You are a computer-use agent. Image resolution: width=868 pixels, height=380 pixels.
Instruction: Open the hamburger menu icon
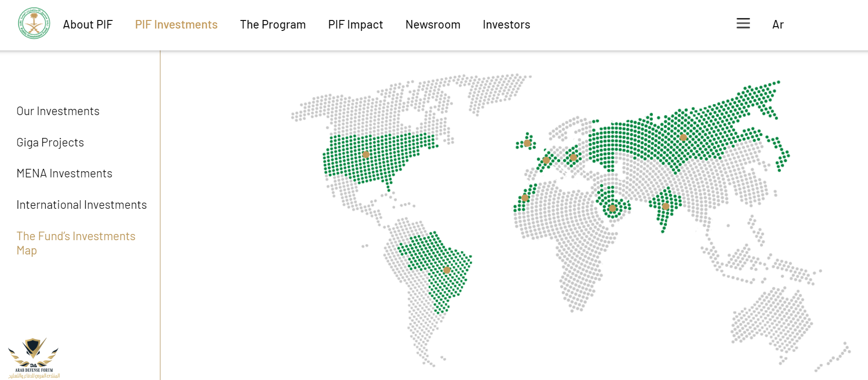(x=743, y=23)
